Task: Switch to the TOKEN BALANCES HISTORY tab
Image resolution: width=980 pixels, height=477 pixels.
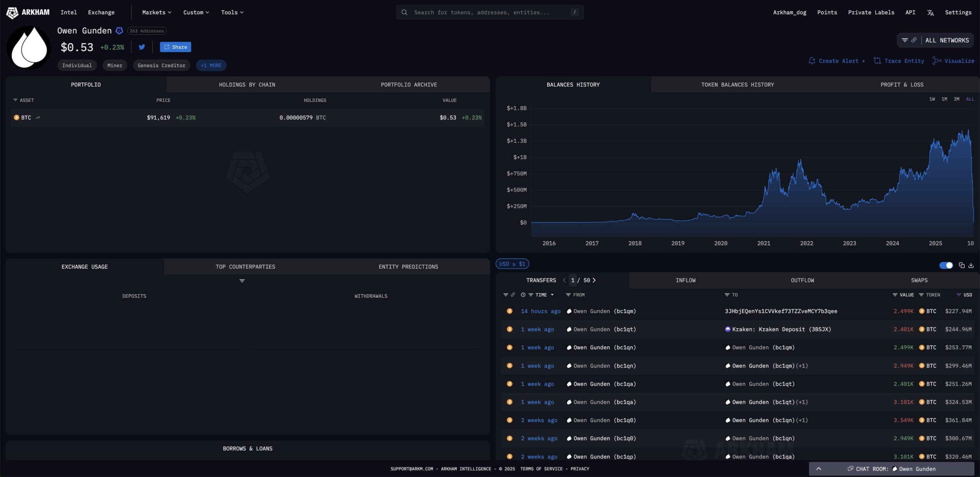Action: 737,84
